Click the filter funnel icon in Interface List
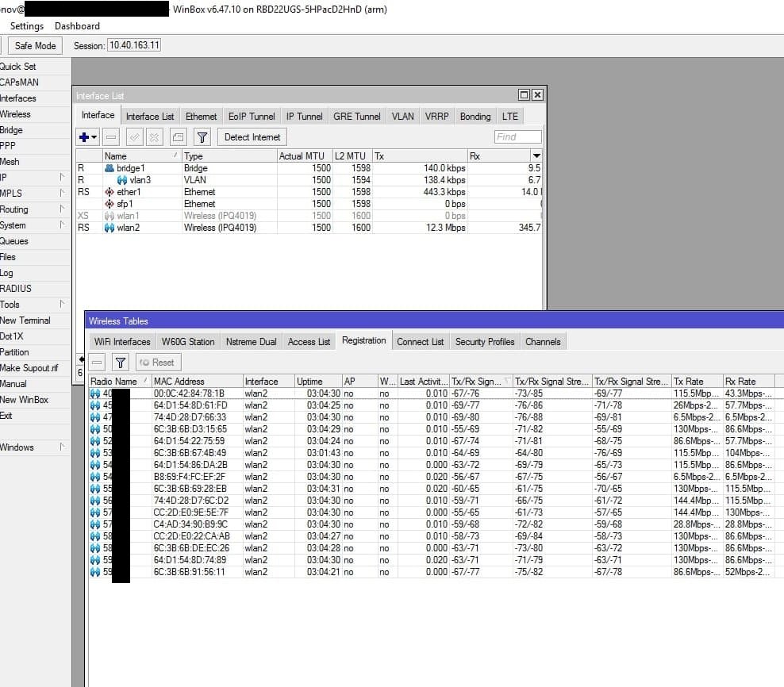784x687 pixels. coord(202,137)
